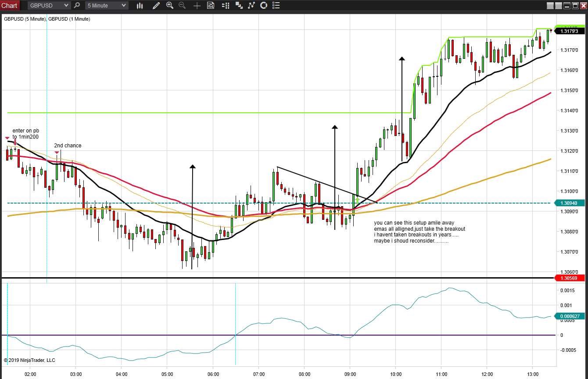Click the 1.3130'0 price axis label
The image size is (588, 379).
pos(570,131)
